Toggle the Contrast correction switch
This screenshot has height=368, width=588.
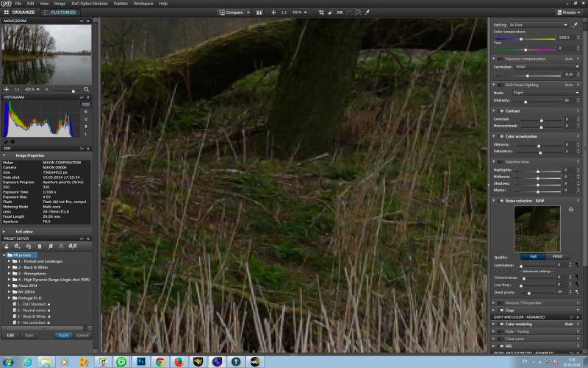[x=501, y=111]
